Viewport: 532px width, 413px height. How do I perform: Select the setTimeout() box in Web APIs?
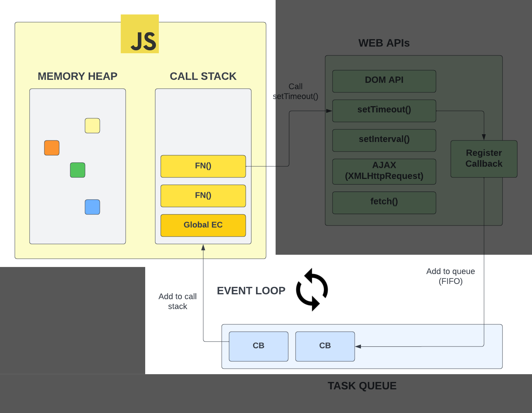click(384, 110)
